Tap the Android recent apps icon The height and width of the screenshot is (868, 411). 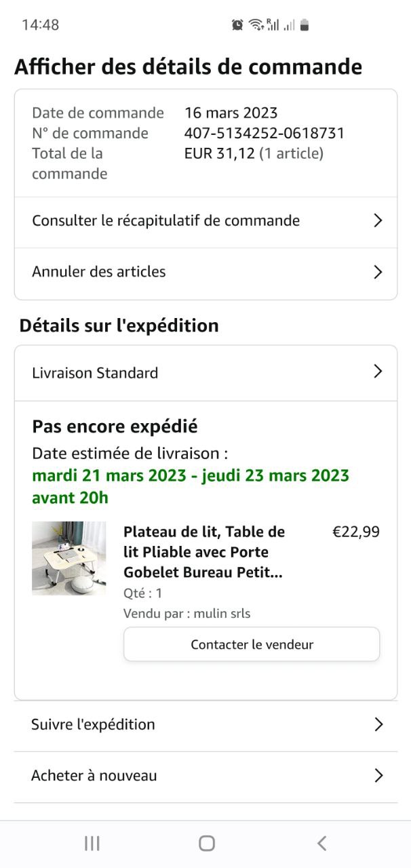tap(92, 843)
